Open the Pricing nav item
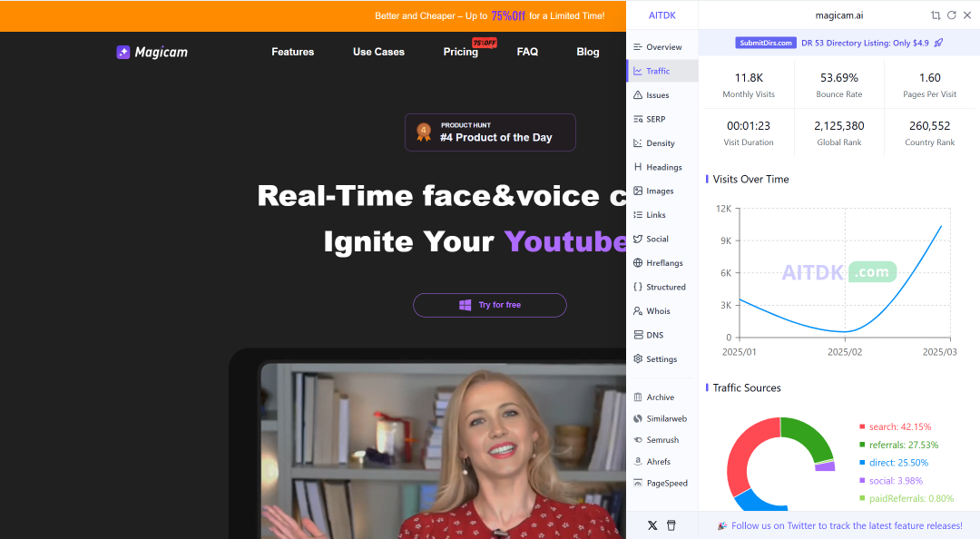The image size is (980, 539). pyautogui.click(x=461, y=52)
